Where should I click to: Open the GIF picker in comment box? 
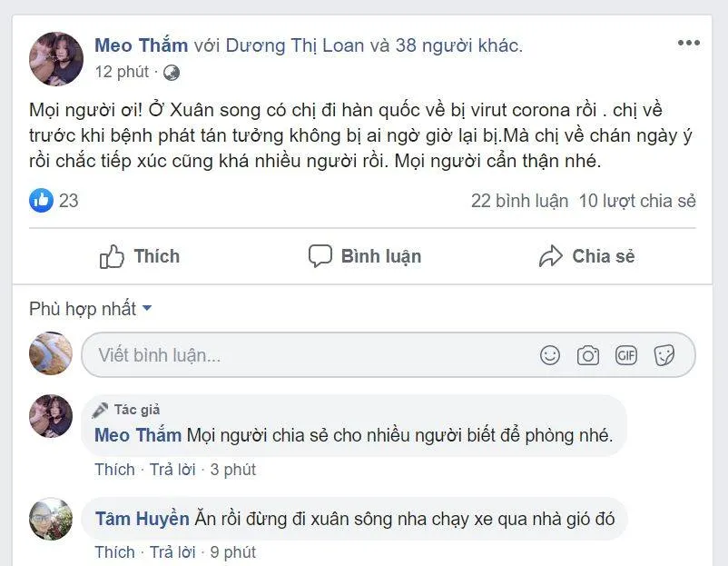click(x=626, y=355)
